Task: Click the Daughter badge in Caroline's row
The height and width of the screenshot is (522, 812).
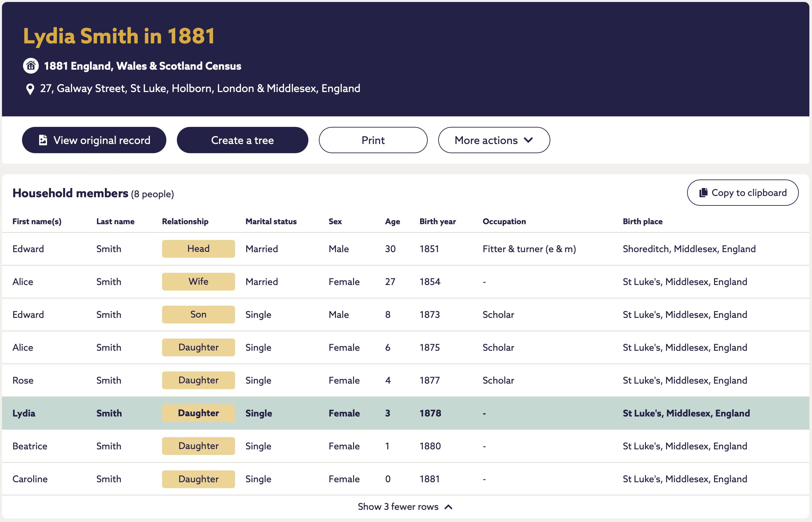Action: [x=198, y=479]
